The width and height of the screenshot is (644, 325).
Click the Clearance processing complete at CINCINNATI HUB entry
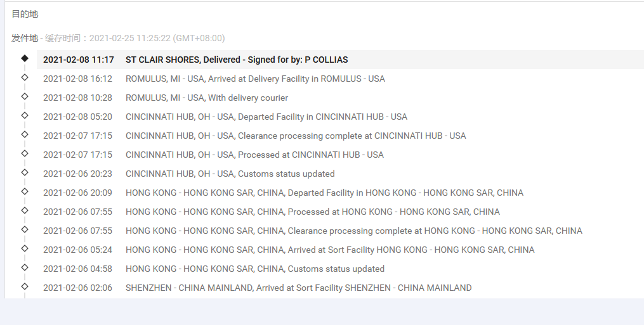click(296, 136)
